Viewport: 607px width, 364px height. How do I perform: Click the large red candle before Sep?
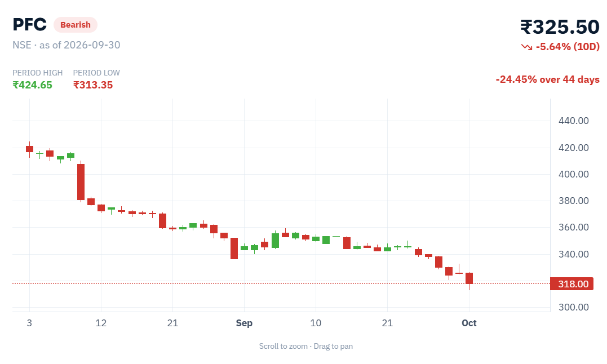(234, 248)
